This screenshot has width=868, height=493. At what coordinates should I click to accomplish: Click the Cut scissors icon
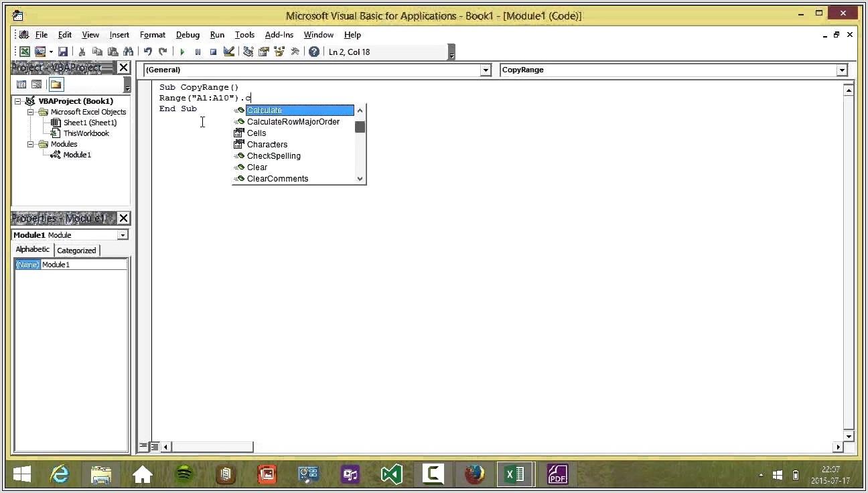click(x=82, y=52)
